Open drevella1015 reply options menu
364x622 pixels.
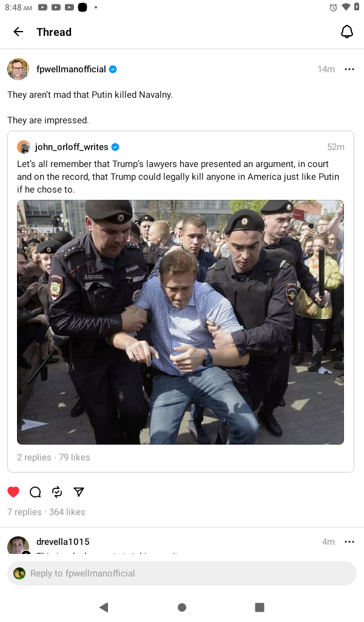349,541
